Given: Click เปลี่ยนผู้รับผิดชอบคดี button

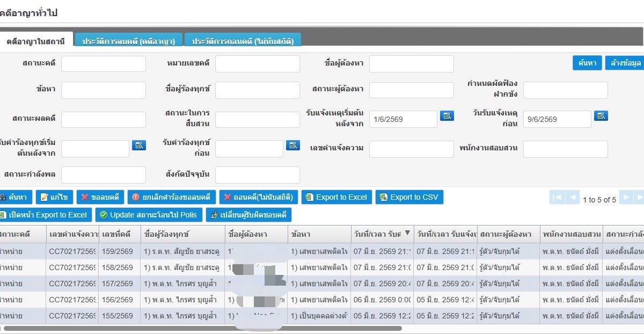Looking at the screenshot, I should [x=249, y=215].
